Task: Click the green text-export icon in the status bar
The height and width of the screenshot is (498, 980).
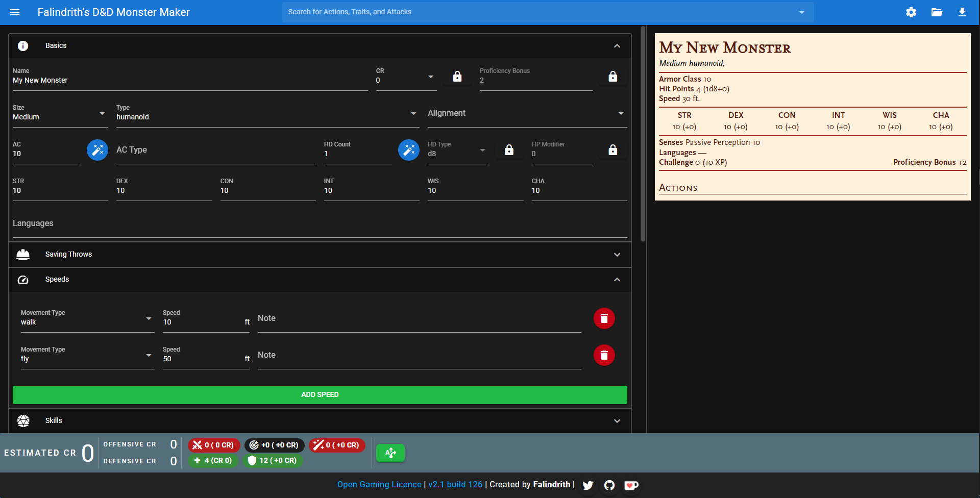Action: (390, 453)
